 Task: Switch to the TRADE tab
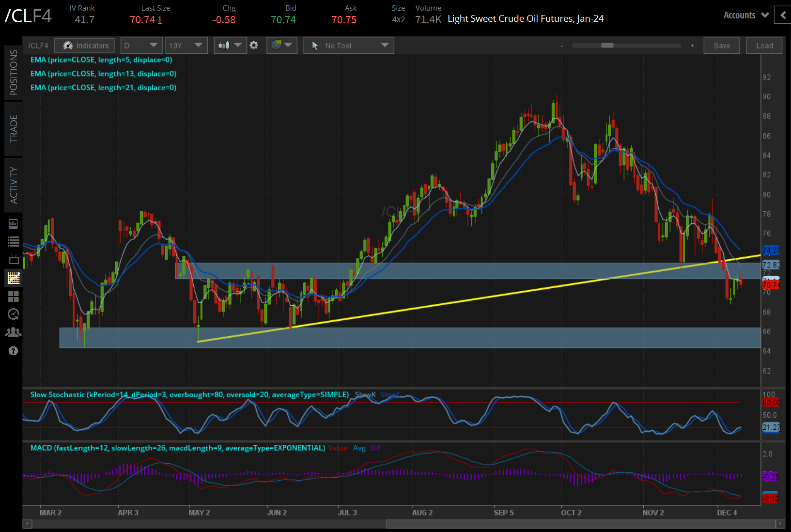coord(13,129)
